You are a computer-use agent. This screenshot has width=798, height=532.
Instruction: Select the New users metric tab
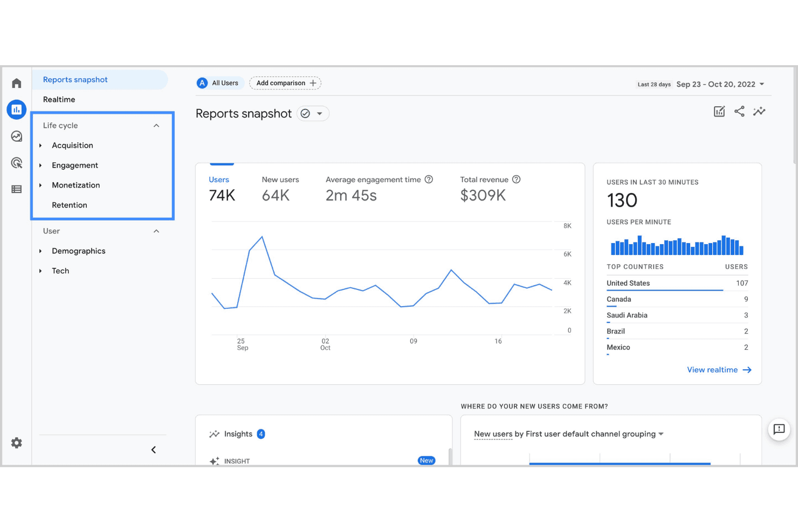280,189
